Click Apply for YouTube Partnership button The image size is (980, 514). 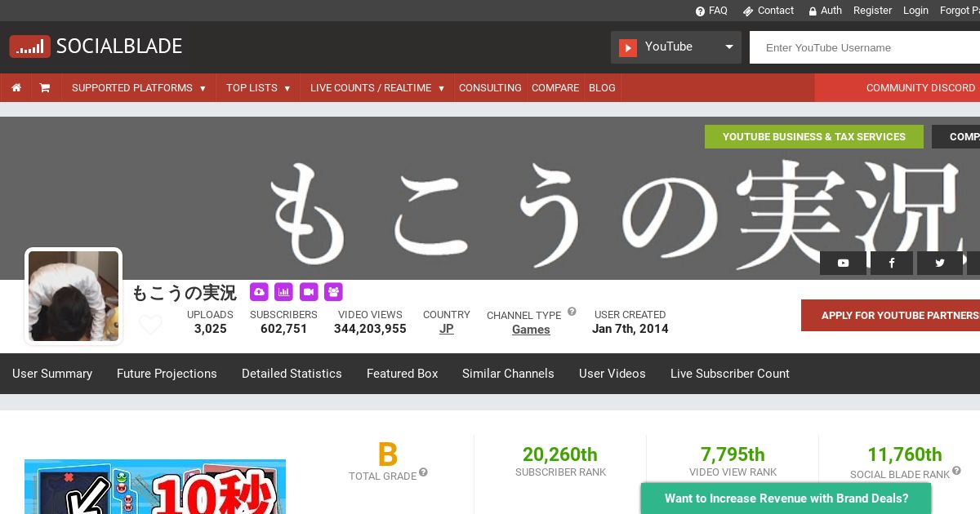(x=890, y=316)
